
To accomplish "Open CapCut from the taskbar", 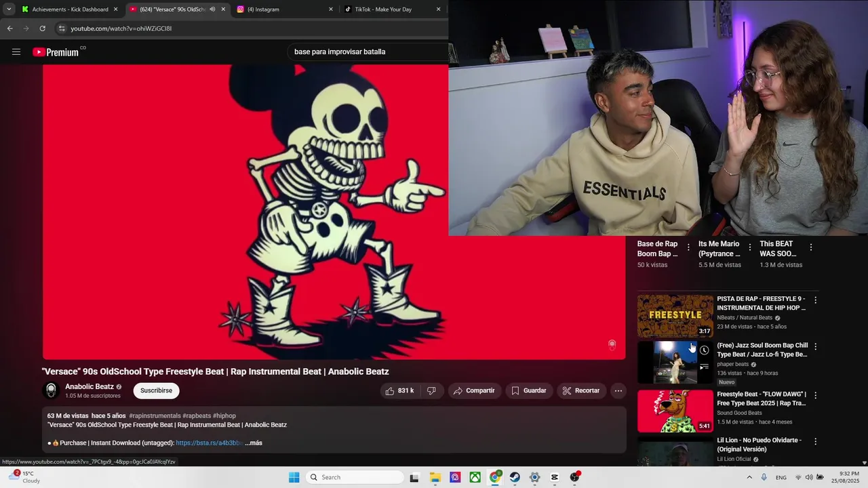I will [x=555, y=477].
